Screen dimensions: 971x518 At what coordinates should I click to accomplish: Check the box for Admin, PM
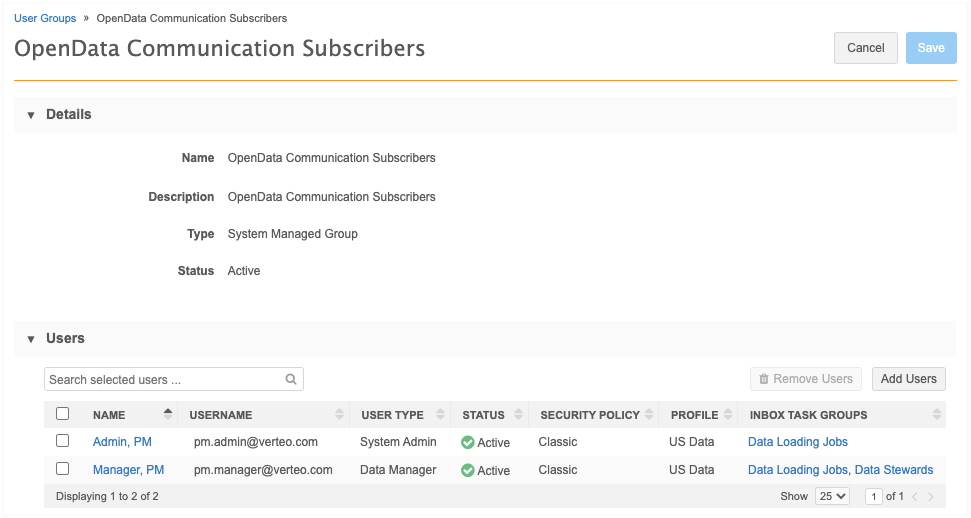[63, 441]
